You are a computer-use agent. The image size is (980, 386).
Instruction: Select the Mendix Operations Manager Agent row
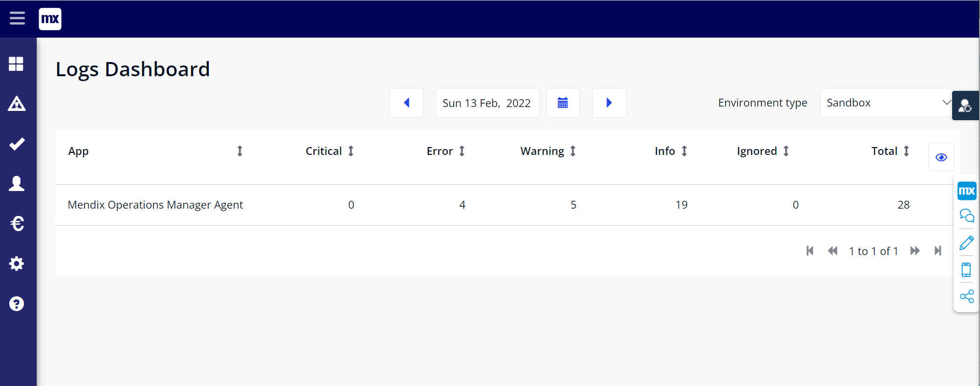[504, 205]
